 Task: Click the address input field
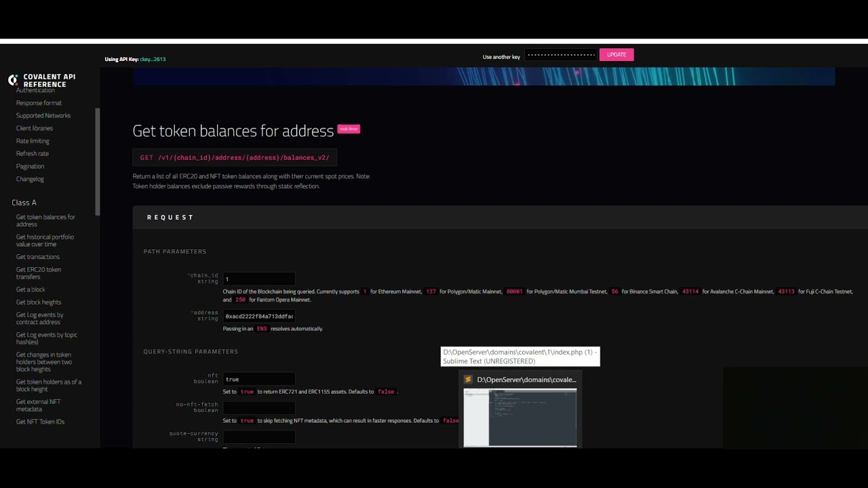[x=259, y=316]
